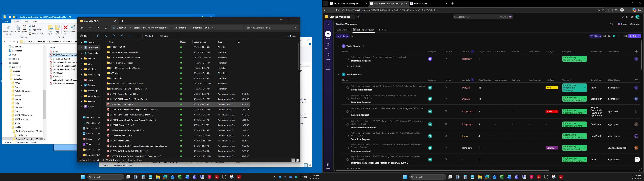Expand the Documents node in Submittal PDFs navigation
Image resolution: width=644 pixels, height=181 pixels.
(81, 48)
